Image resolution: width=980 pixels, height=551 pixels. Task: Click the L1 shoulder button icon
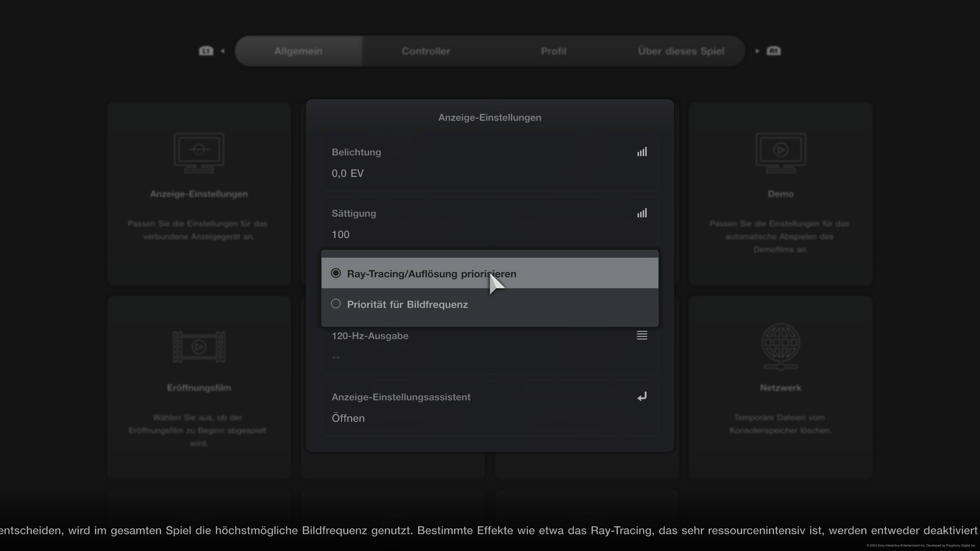(x=206, y=51)
